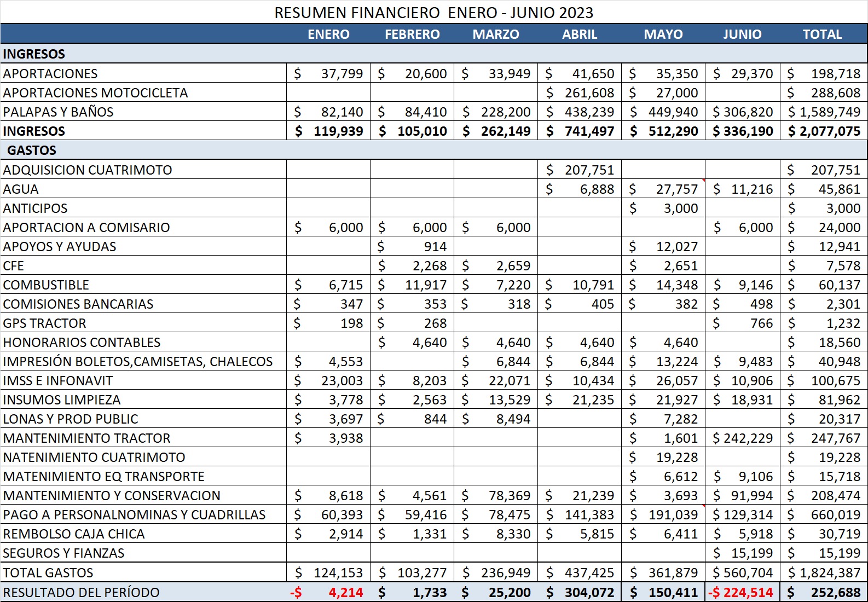This screenshot has width=868, height=602.
Task: Click the FEBRERO apoyos value 914
Action: [435, 246]
